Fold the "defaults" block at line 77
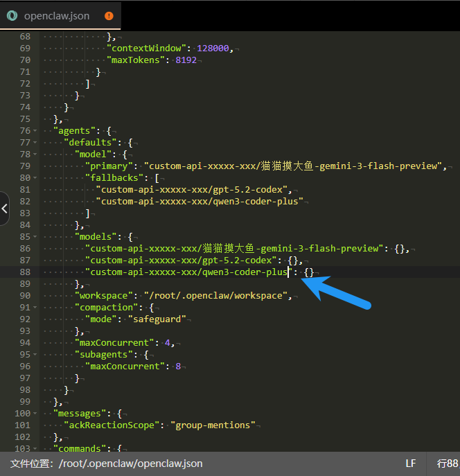This screenshot has height=476, width=460. point(35,142)
